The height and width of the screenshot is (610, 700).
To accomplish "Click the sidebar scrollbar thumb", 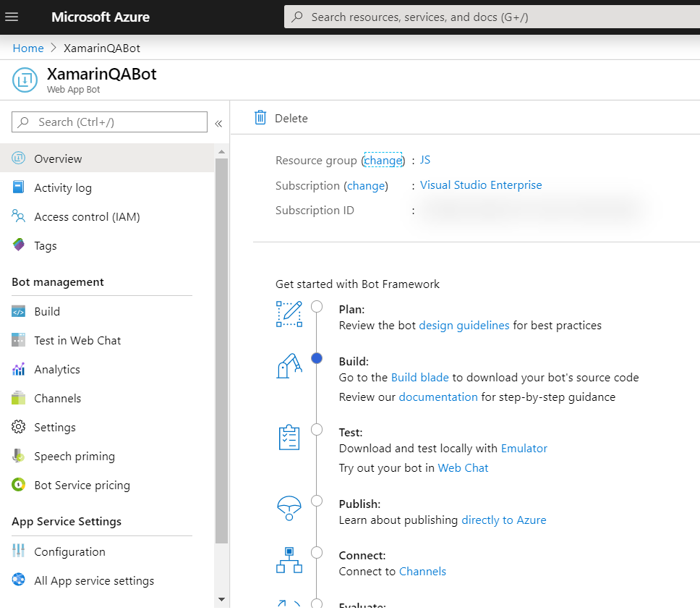I will 221,351.
